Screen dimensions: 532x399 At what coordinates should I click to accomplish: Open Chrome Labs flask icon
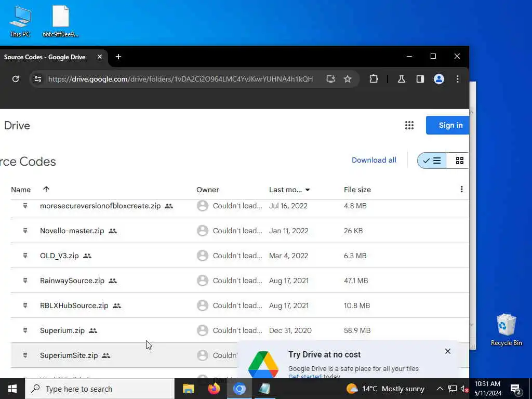402,79
